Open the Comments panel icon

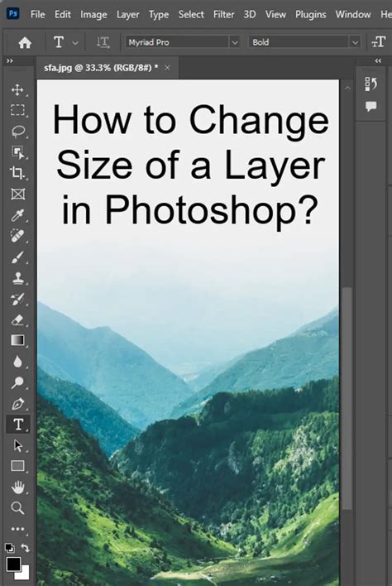(370, 107)
